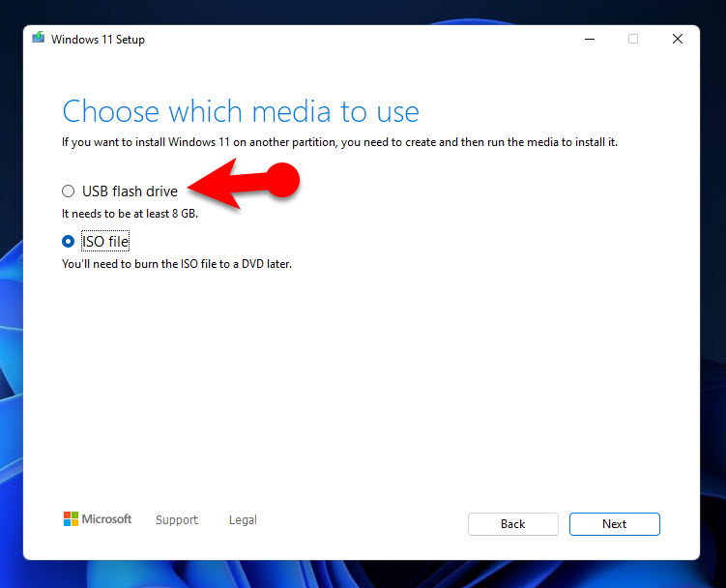Close the Windows 11 Setup window

pos(678,40)
